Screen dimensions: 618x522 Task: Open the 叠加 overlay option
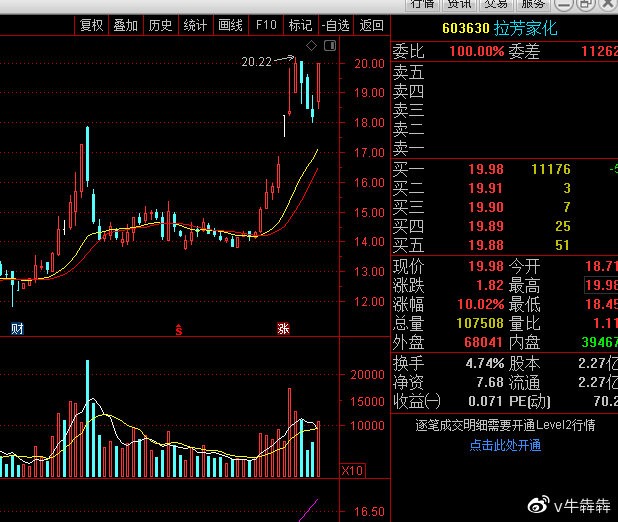coord(126,25)
